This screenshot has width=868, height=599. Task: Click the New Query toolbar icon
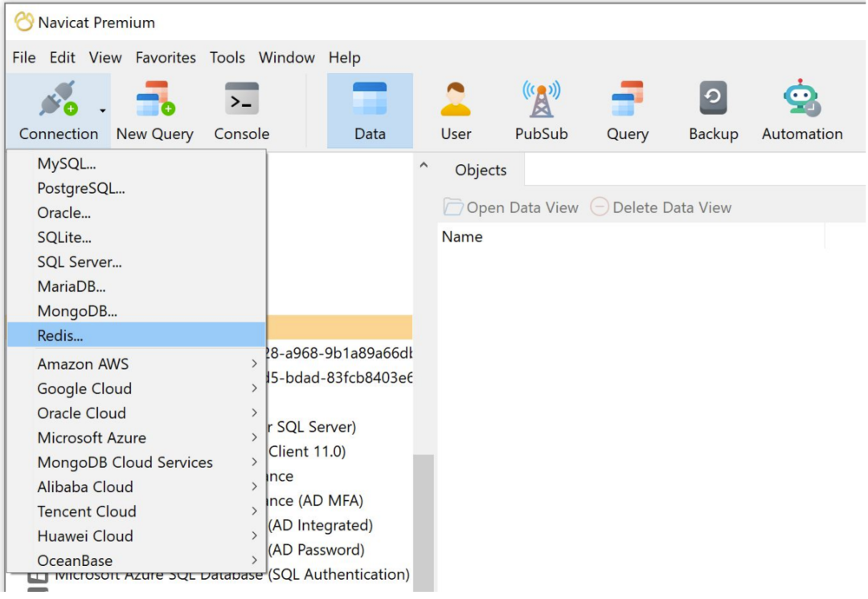coord(156,100)
